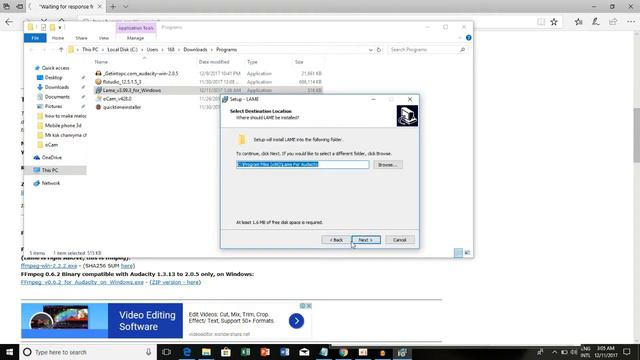This screenshot has width=640, height=360.
Task: Click the New folder icon in Explorer title bar
Action: point(52,28)
